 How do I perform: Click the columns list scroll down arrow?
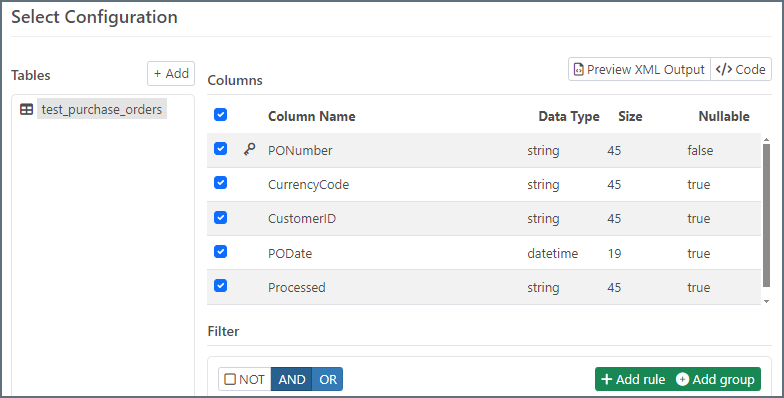(766, 302)
